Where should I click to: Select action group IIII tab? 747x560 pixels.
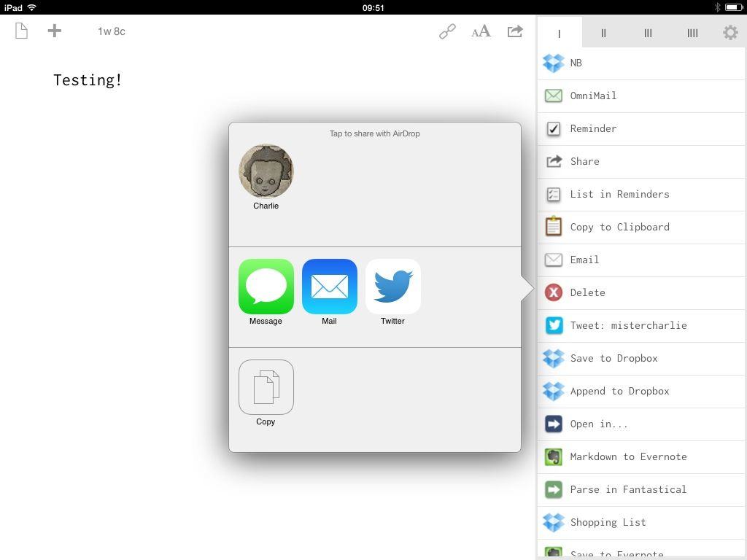click(692, 33)
